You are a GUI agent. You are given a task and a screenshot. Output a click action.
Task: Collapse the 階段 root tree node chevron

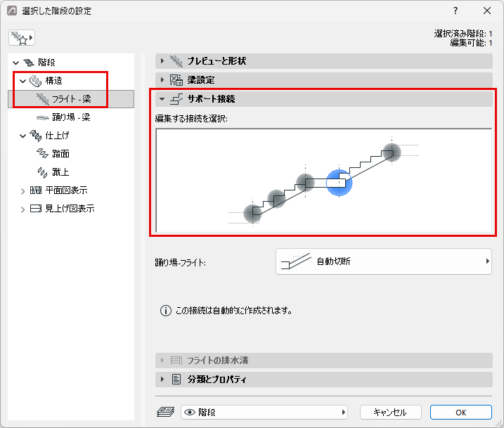click(15, 63)
